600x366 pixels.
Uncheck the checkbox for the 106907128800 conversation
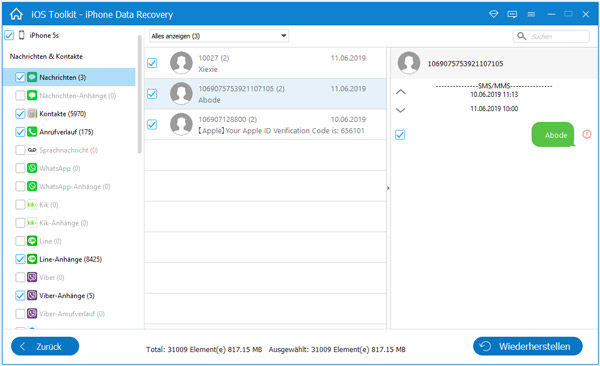pyautogui.click(x=152, y=124)
